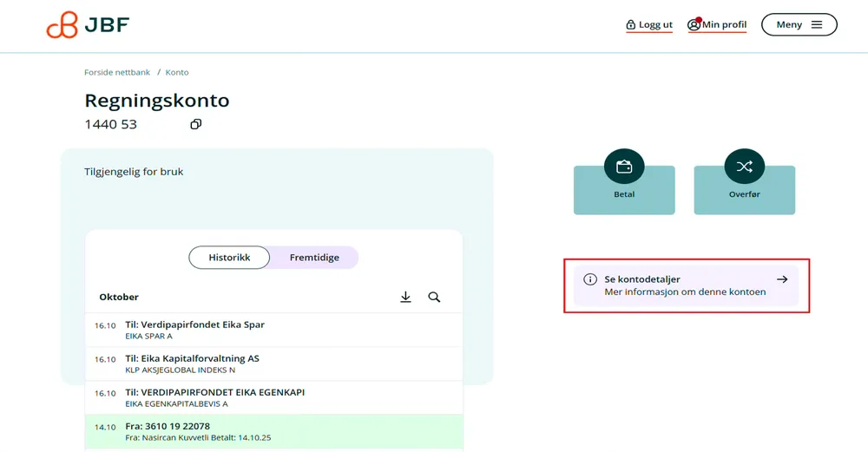This screenshot has height=452, width=868.
Task: Click the Betal wallet icon
Action: tap(624, 167)
